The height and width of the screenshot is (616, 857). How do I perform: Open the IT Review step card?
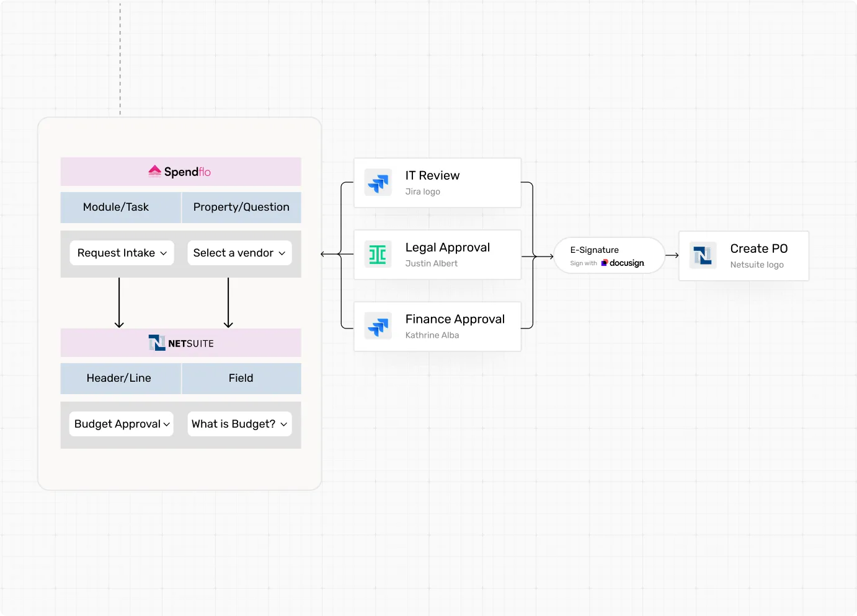[x=437, y=183]
